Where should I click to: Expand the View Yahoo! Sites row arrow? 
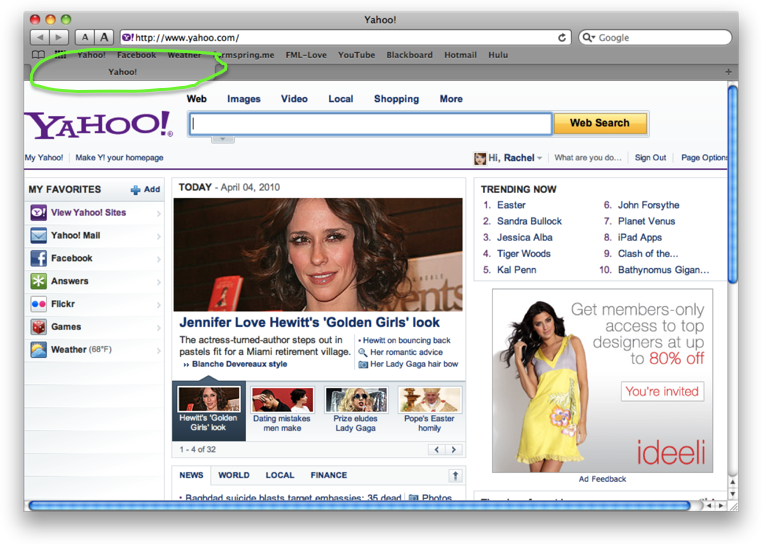(x=158, y=213)
